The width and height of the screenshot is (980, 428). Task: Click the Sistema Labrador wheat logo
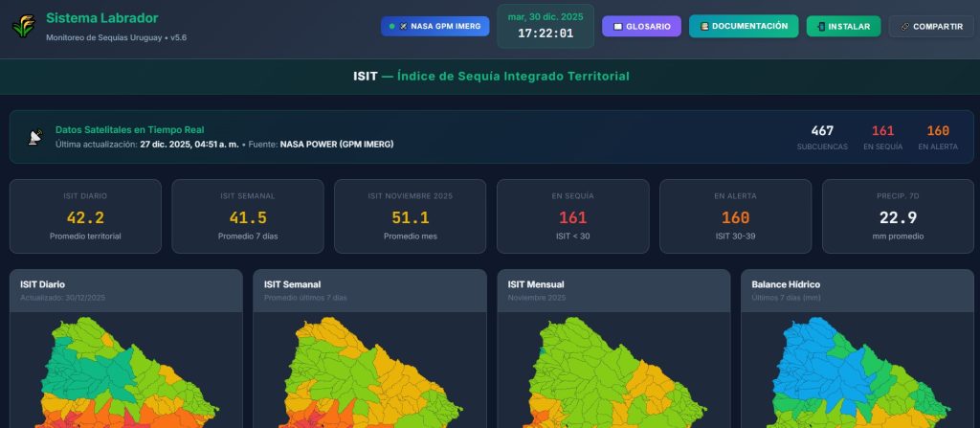pyautogui.click(x=23, y=27)
